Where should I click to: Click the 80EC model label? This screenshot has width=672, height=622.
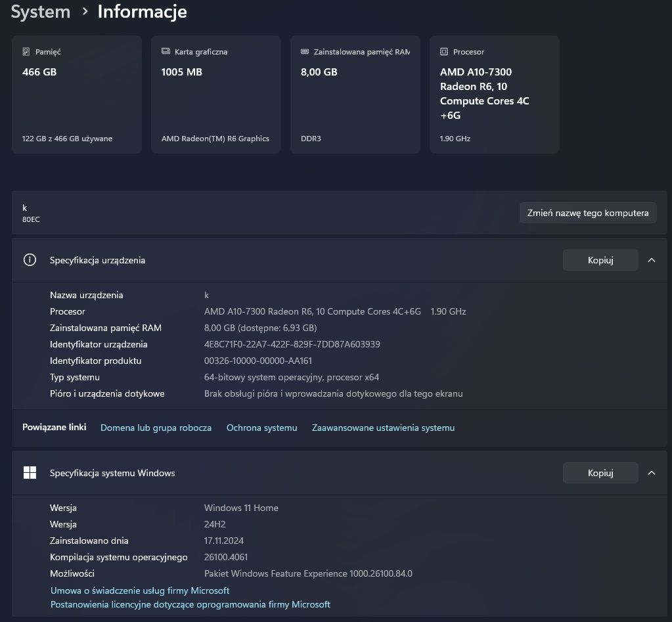31,219
